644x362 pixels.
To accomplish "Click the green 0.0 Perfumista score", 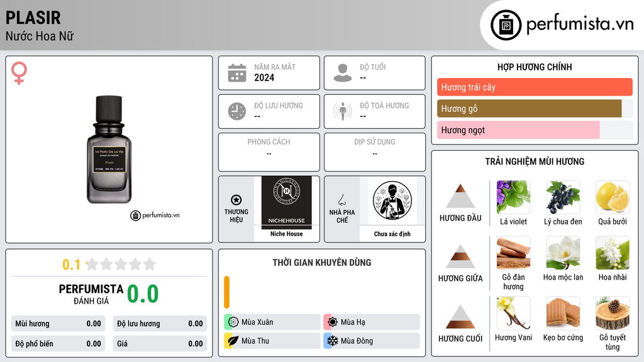I will click(x=143, y=293).
